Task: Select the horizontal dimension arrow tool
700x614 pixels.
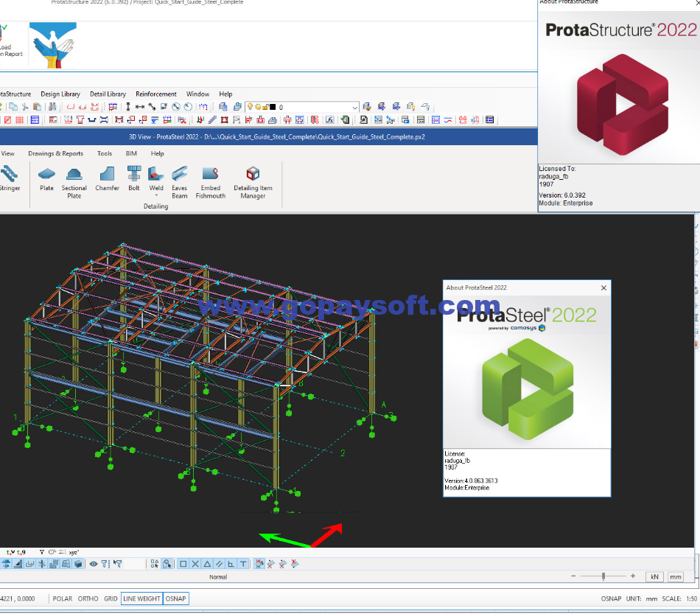Action: click(x=140, y=107)
